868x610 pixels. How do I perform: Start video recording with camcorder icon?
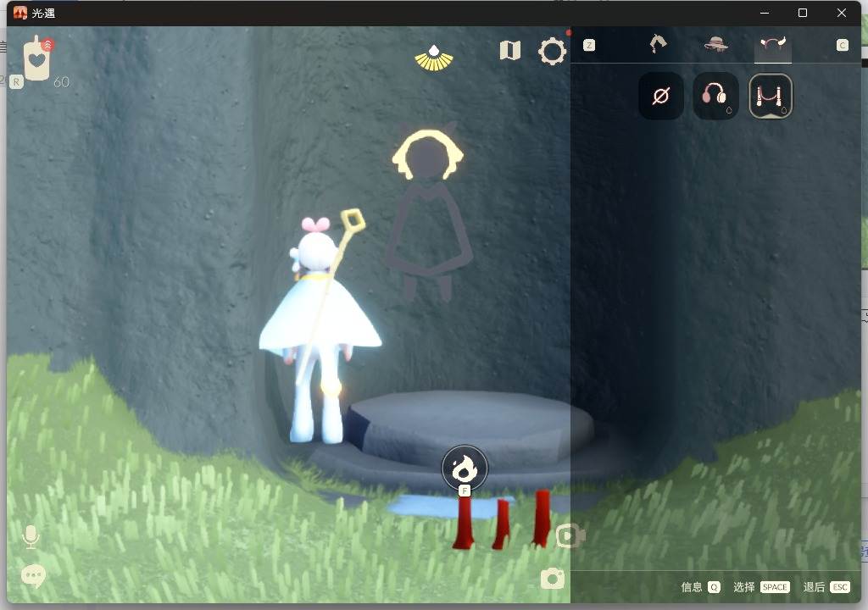[570, 535]
